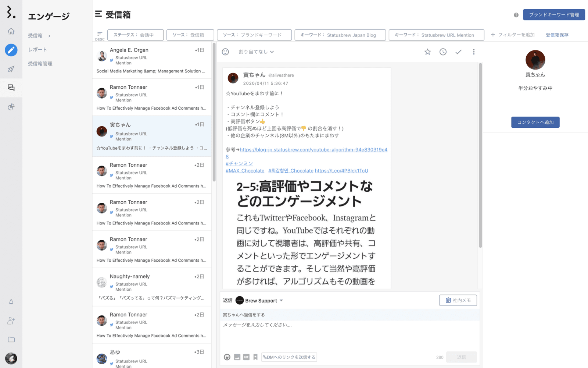
Task: Attach an image to the reply
Action: point(237,357)
